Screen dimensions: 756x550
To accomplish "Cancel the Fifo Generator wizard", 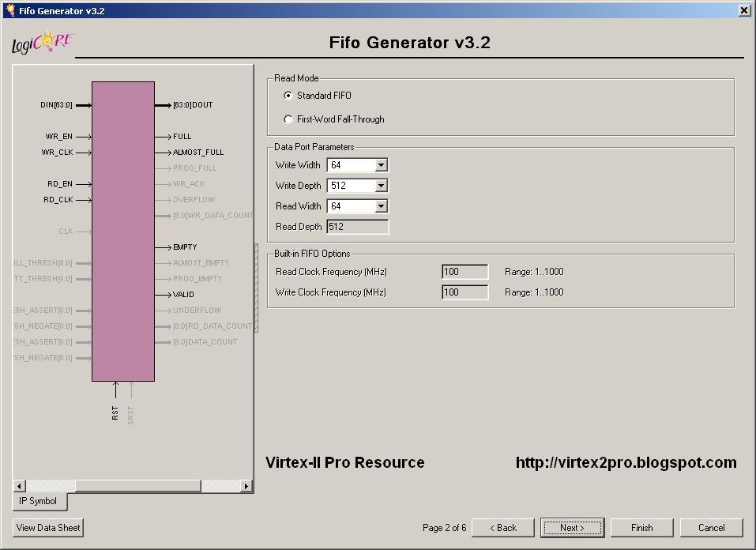I will point(711,528).
